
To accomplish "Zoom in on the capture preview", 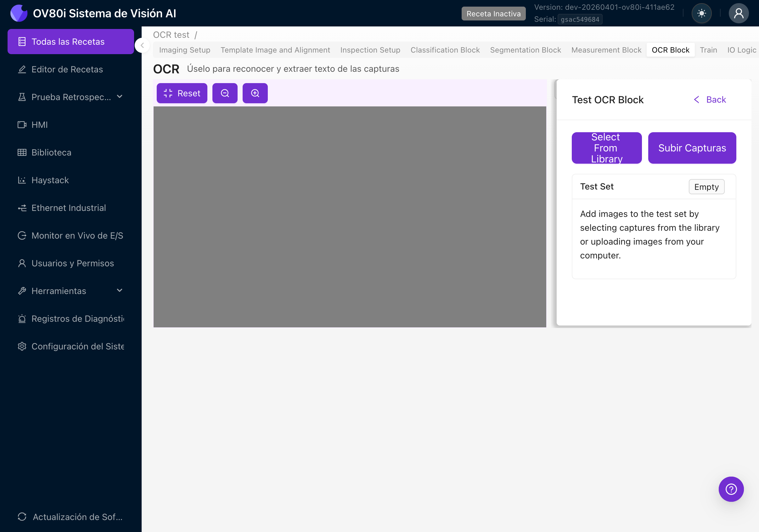I will point(255,93).
